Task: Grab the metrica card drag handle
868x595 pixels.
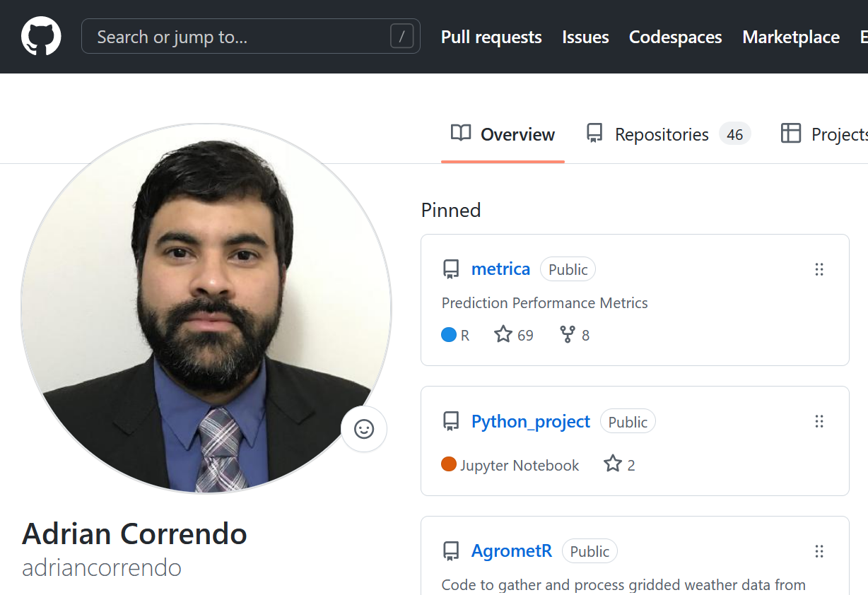Action: [819, 269]
